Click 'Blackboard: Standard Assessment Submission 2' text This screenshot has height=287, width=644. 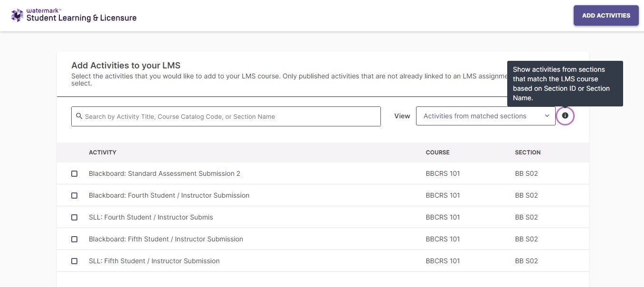tap(164, 173)
